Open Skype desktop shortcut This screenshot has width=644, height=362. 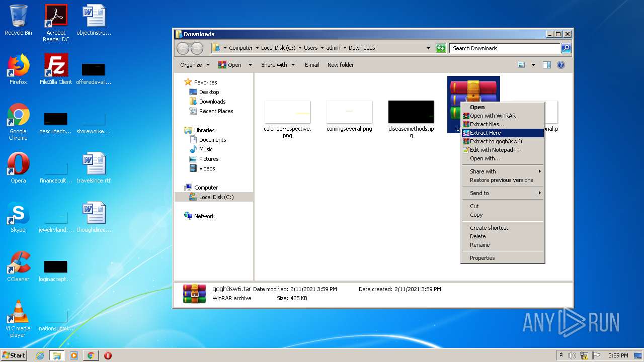tap(18, 217)
